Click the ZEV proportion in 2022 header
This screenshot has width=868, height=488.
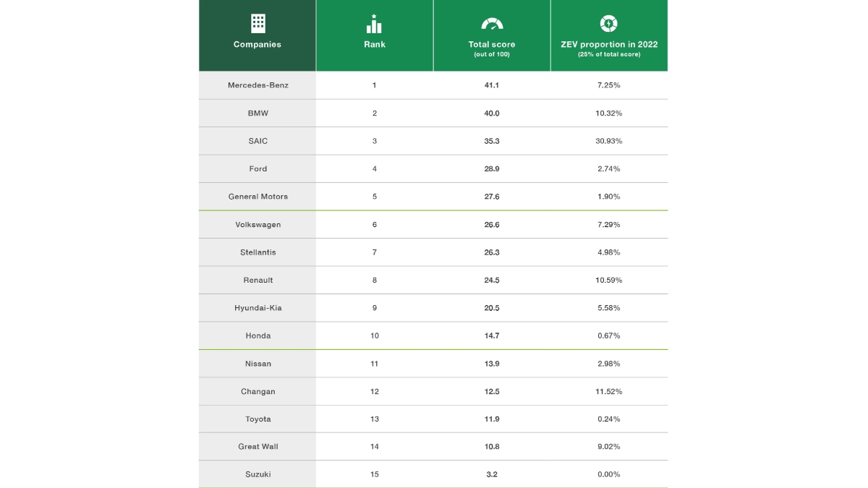[x=609, y=44]
